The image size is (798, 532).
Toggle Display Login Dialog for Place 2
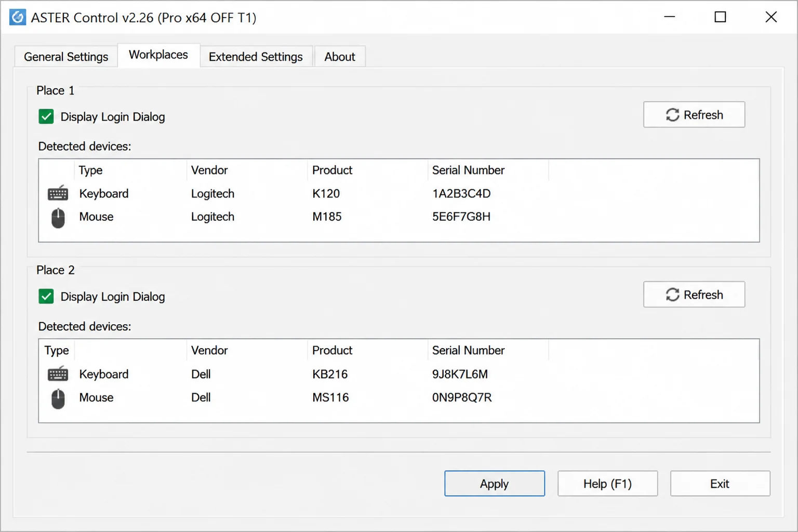[46, 296]
